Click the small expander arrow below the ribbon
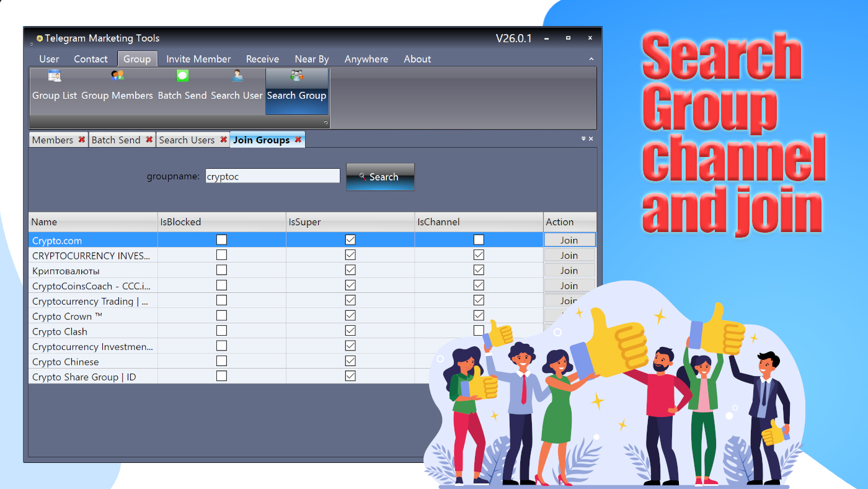 click(325, 122)
